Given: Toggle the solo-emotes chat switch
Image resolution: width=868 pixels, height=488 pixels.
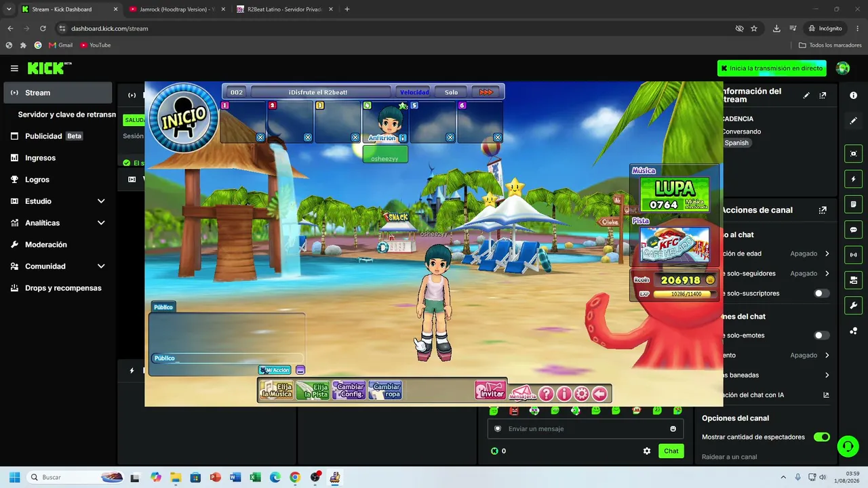Looking at the screenshot, I should [821, 335].
